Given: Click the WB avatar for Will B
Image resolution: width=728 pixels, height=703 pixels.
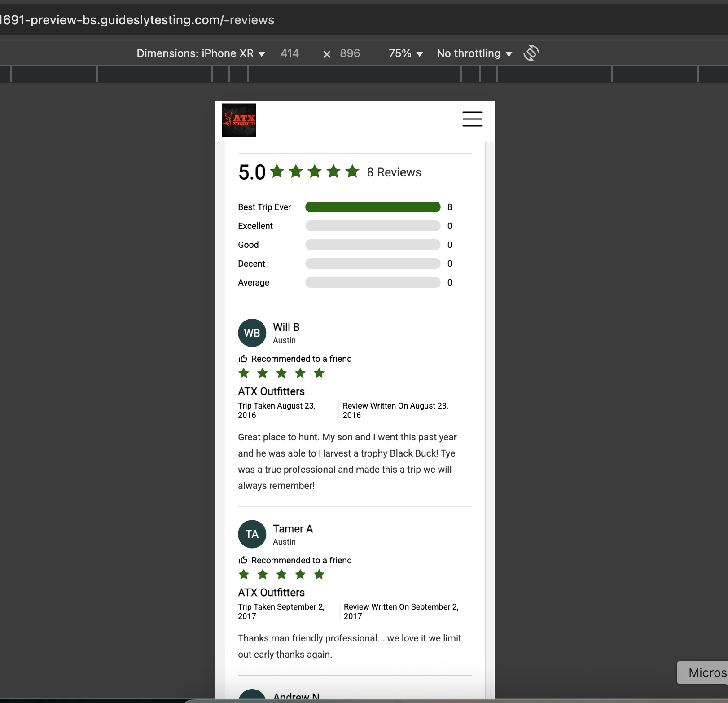Looking at the screenshot, I should pos(252,333).
